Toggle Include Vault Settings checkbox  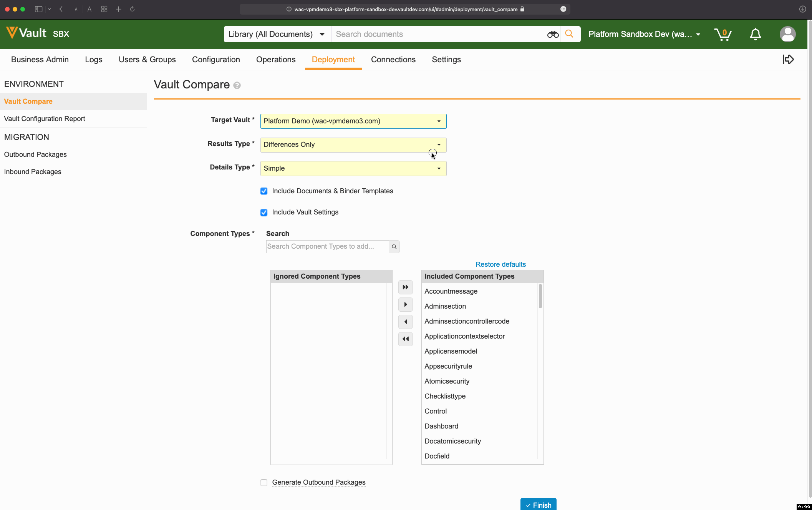[264, 213]
